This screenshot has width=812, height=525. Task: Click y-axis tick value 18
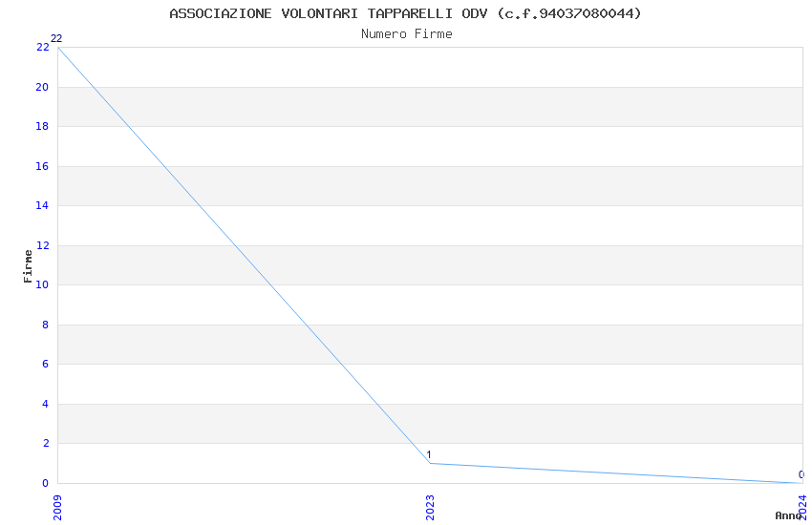(x=42, y=126)
